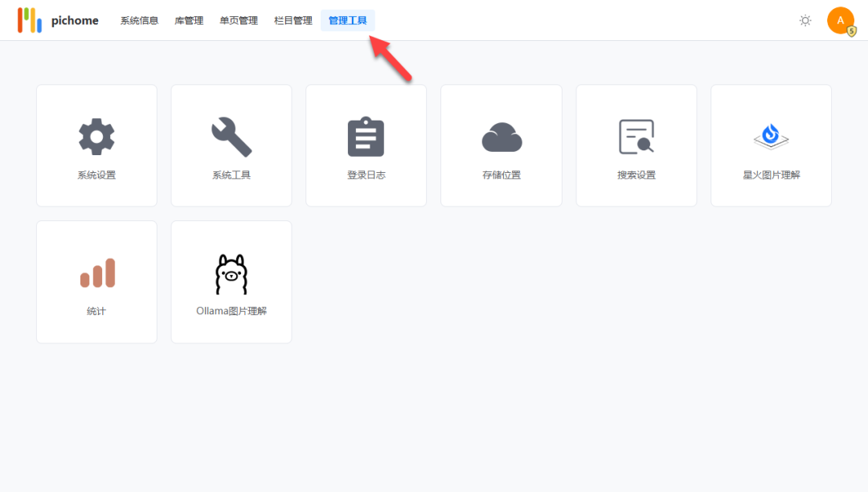
Task: Open 搜索设置 via the document-search icon
Action: [x=636, y=135]
